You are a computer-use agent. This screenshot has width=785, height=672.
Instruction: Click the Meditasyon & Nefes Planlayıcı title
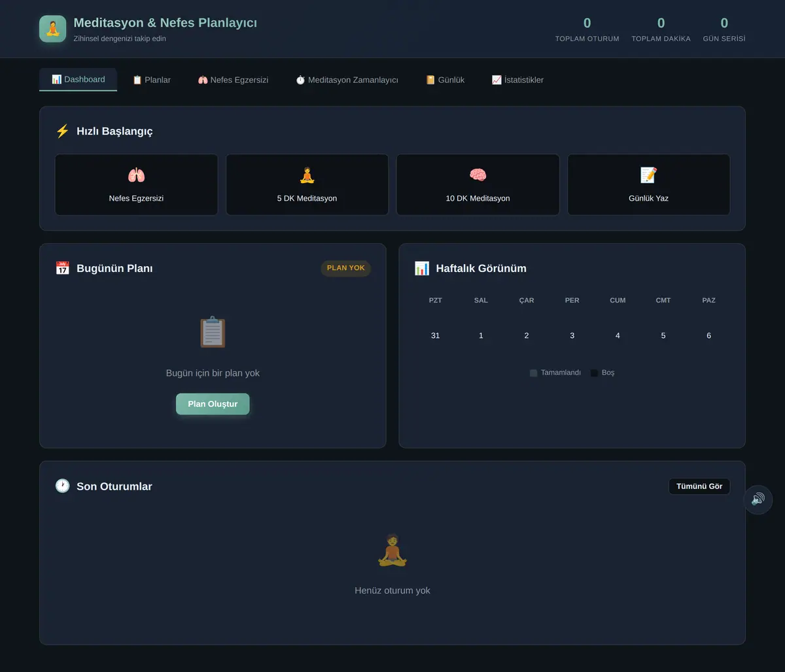tap(166, 23)
